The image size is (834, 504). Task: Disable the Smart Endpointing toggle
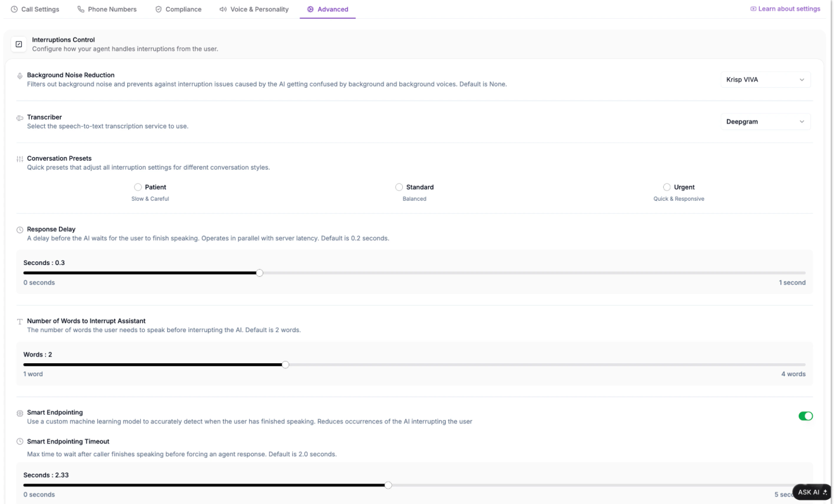tap(805, 416)
